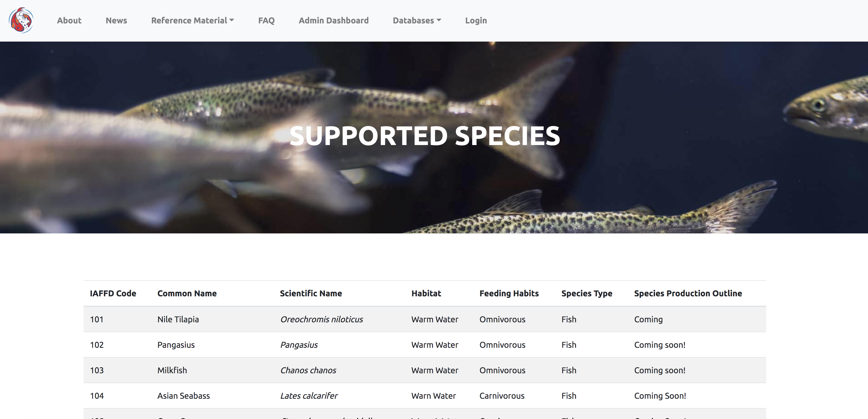868x419 pixels.
Task: Click the fish logo icon
Action: 21,20
